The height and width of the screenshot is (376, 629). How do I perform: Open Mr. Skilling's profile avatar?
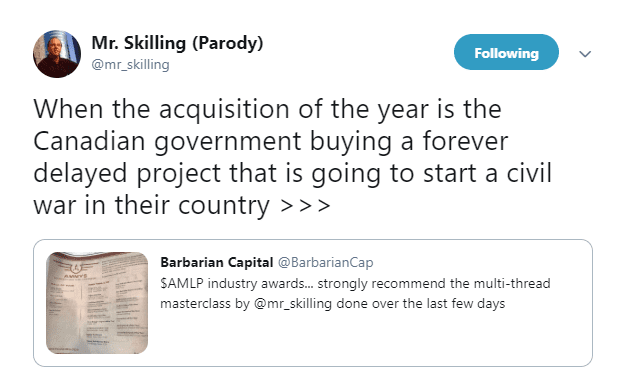[57, 53]
